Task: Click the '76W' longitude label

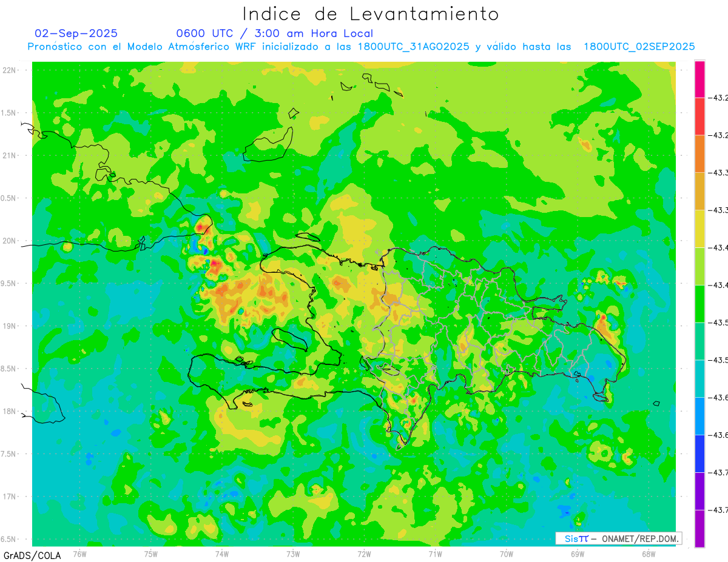Action: [x=79, y=554]
